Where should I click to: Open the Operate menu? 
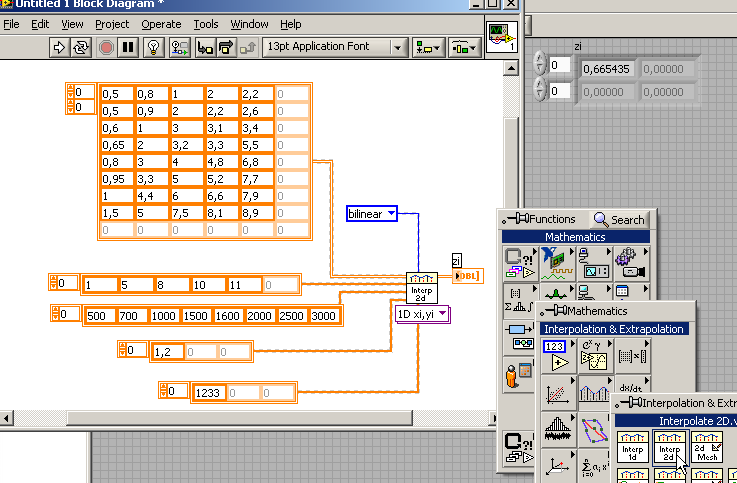[x=161, y=23]
